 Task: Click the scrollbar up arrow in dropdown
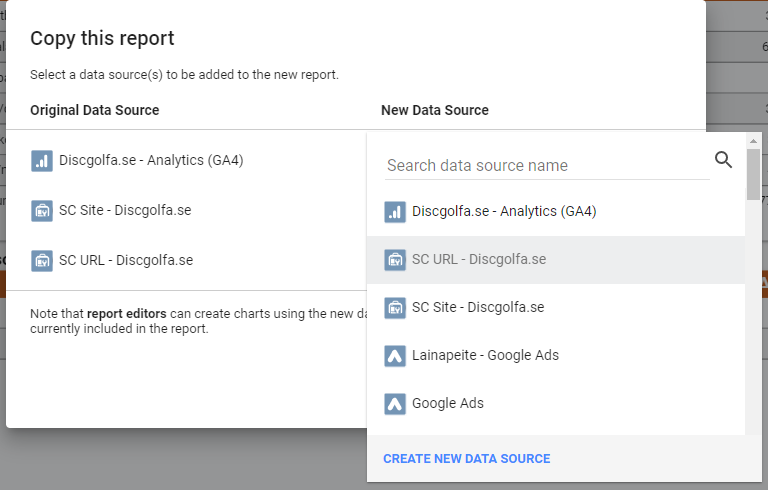[753, 141]
